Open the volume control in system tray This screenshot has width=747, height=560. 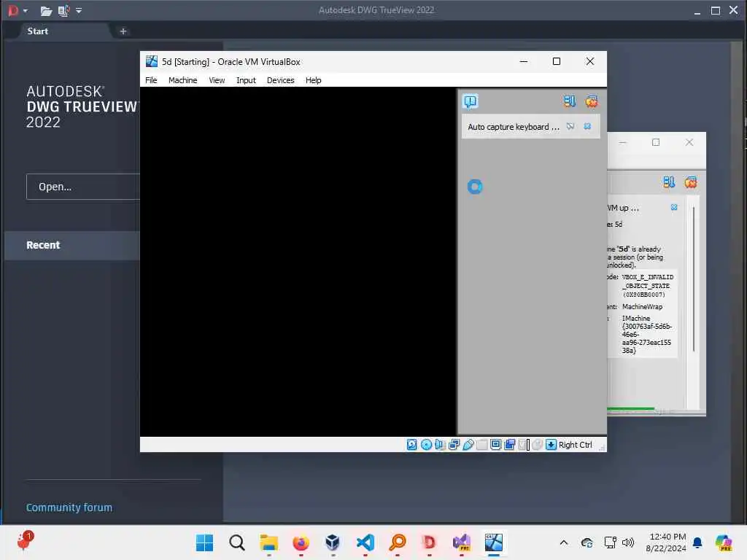[628, 542]
